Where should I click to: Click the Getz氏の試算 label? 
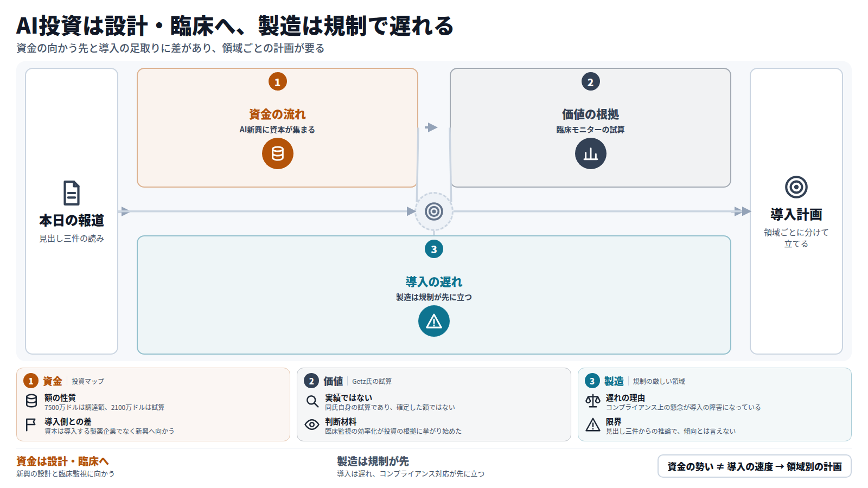coord(372,381)
